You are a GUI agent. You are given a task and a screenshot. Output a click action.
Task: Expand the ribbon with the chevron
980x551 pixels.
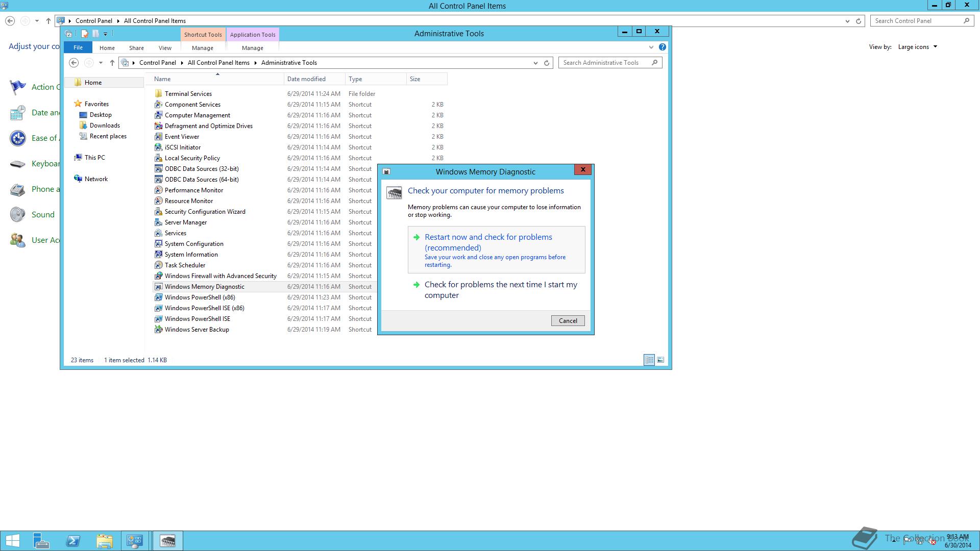[651, 47]
